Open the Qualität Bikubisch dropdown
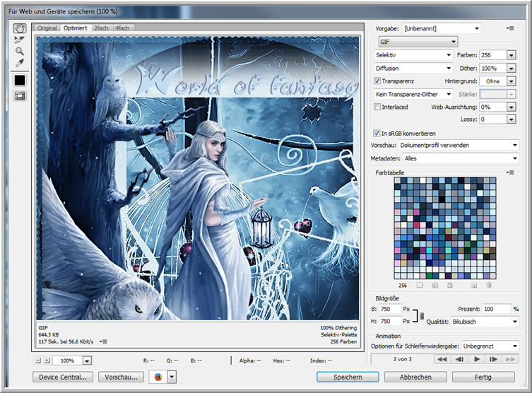Image resolution: width=532 pixels, height=393 pixels. pos(485,322)
